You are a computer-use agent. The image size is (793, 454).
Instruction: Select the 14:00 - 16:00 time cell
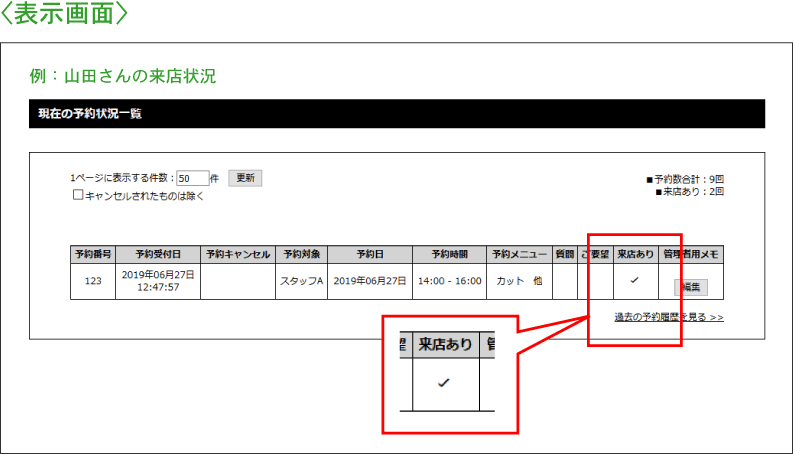(x=449, y=281)
